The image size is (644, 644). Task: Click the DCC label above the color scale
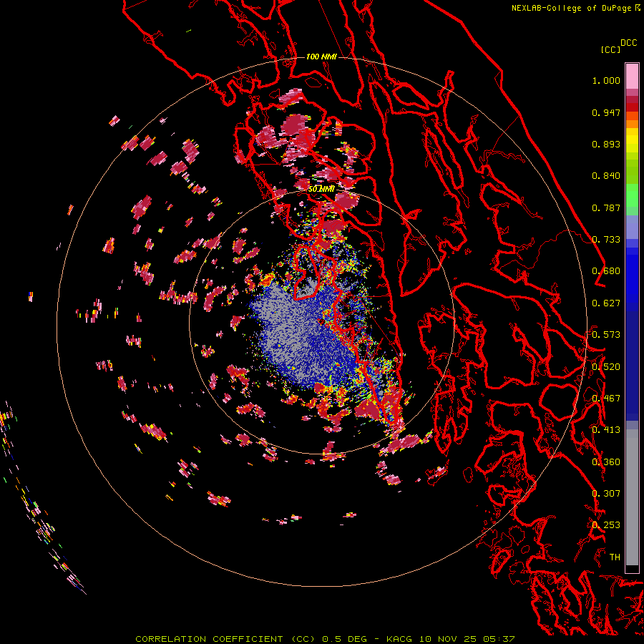tap(629, 43)
